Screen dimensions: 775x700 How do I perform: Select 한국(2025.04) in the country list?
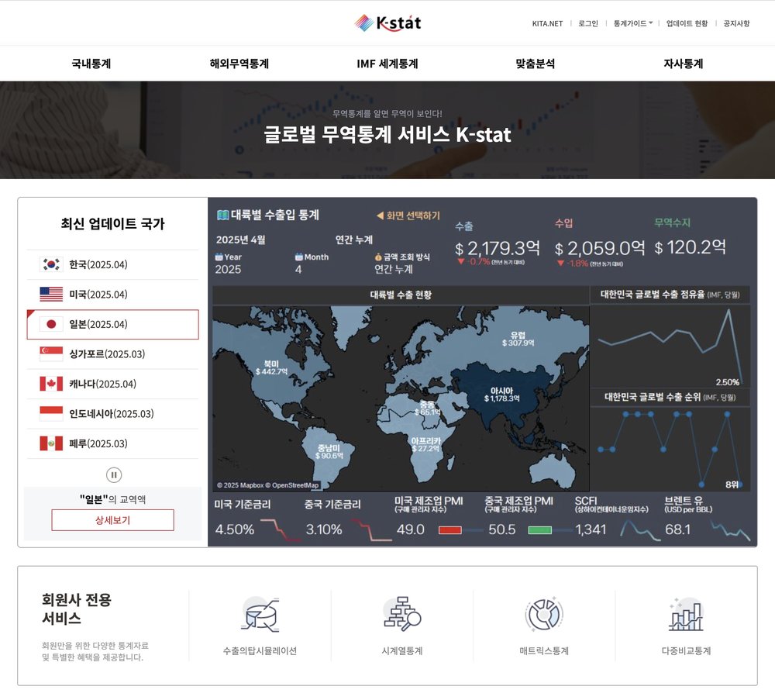pyautogui.click(x=112, y=264)
